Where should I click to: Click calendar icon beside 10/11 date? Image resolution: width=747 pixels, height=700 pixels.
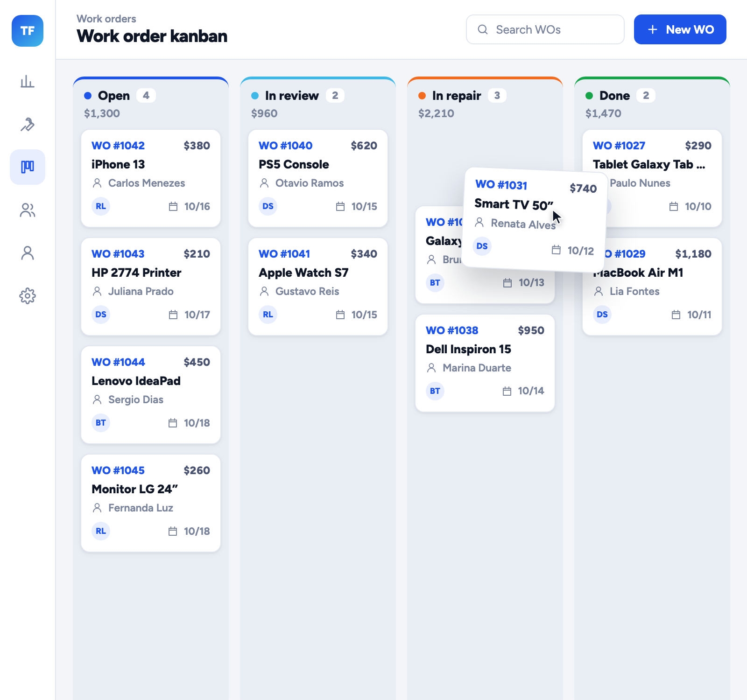click(676, 315)
